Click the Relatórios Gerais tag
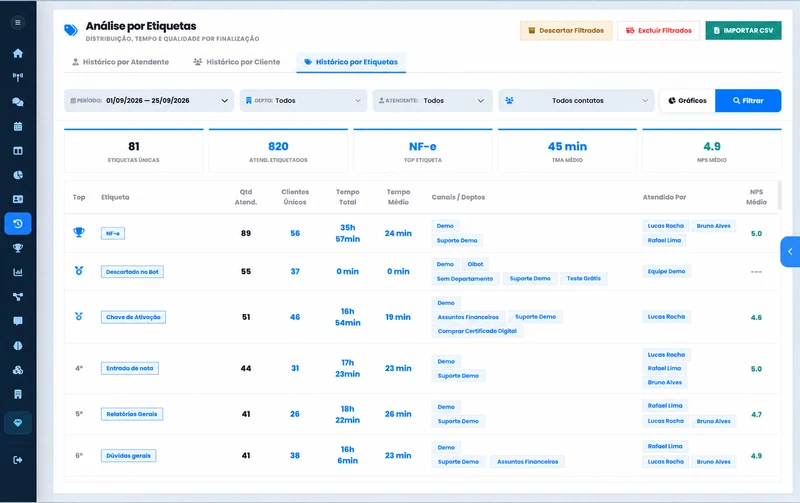Screen dimensions: 800x503 pos(132,414)
